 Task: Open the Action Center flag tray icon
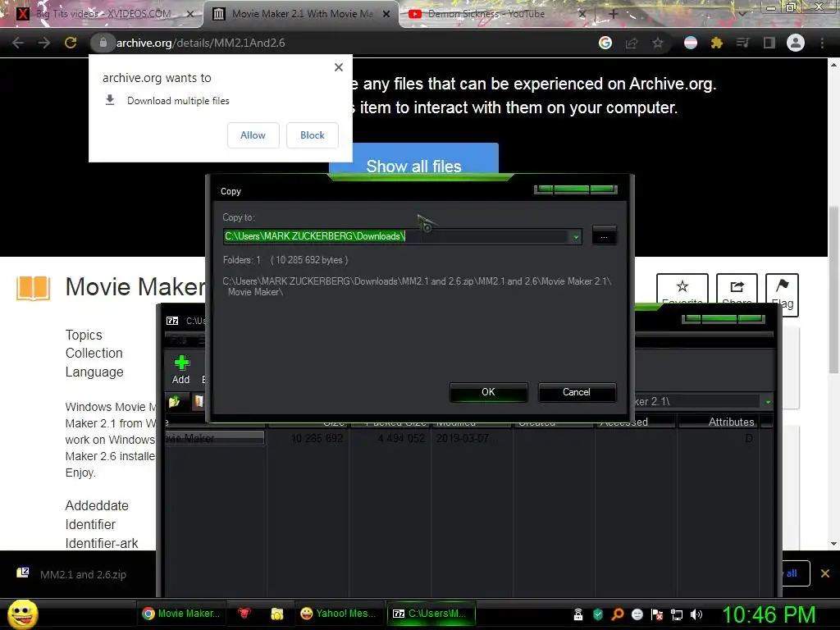pos(657,614)
